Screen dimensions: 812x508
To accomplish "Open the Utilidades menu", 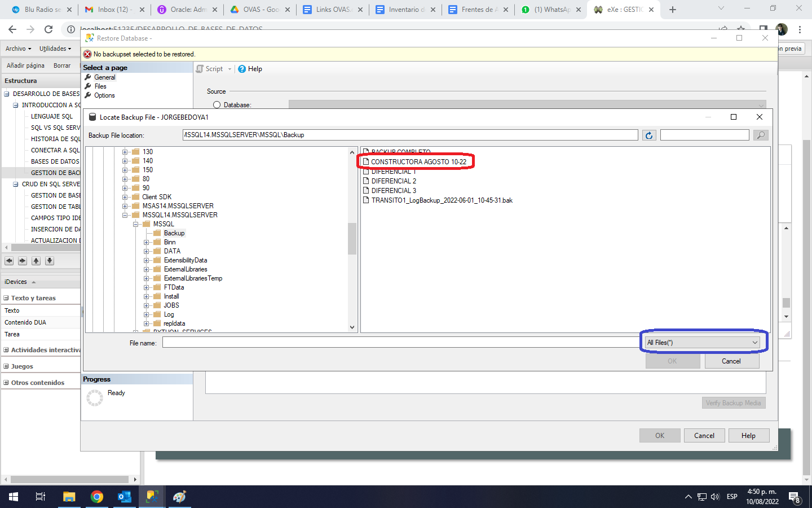I will click(x=55, y=49).
